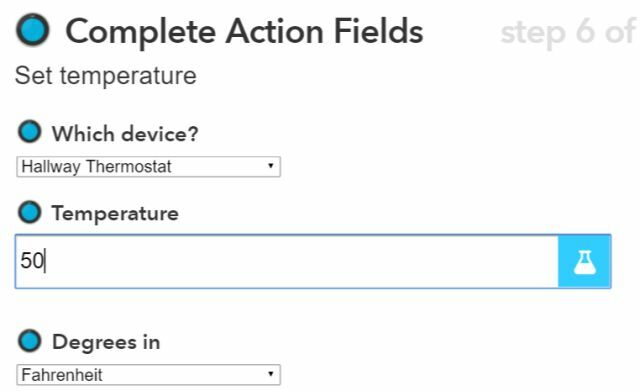Click the blue bullet next to Degrees in
Screen dimensions: 640x391
29,340
